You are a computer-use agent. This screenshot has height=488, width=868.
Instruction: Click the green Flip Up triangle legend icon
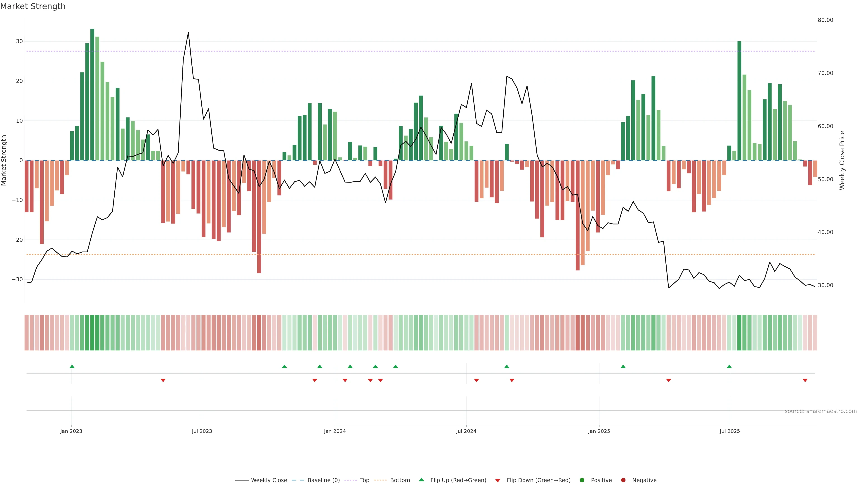pos(421,480)
